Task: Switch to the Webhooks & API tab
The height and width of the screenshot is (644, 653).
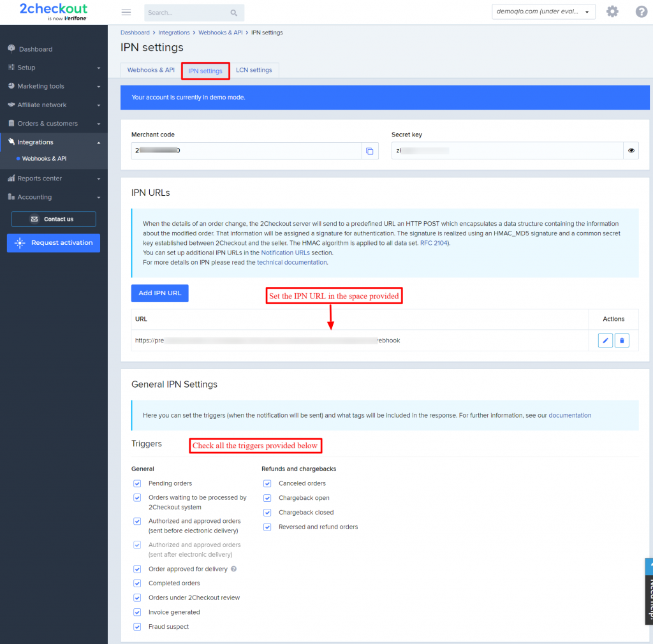Action: pyautogui.click(x=150, y=70)
